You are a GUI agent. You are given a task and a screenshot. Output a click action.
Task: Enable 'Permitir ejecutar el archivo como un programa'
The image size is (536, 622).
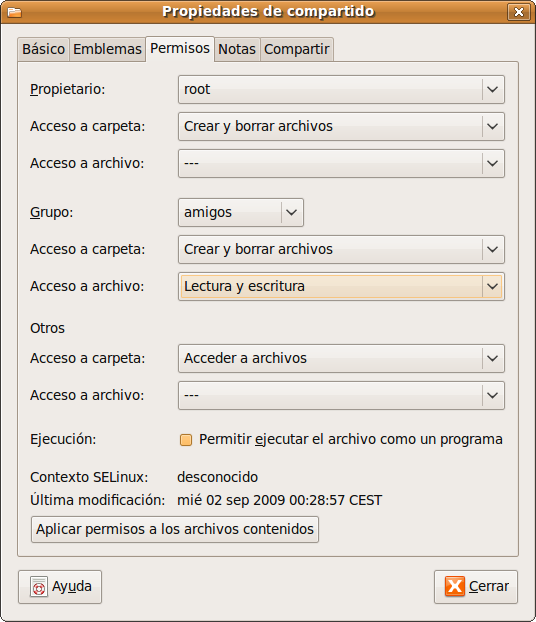pos(186,440)
